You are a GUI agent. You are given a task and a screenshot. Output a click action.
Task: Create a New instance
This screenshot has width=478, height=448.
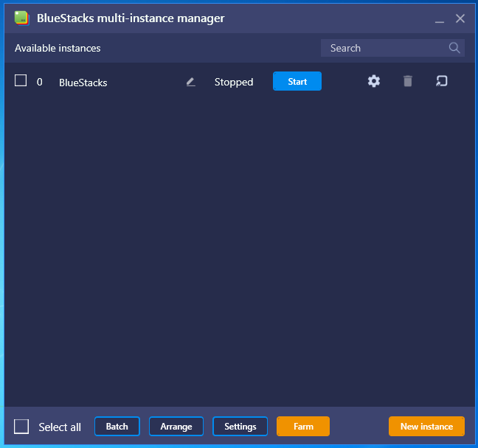click(x=426, y=427)
